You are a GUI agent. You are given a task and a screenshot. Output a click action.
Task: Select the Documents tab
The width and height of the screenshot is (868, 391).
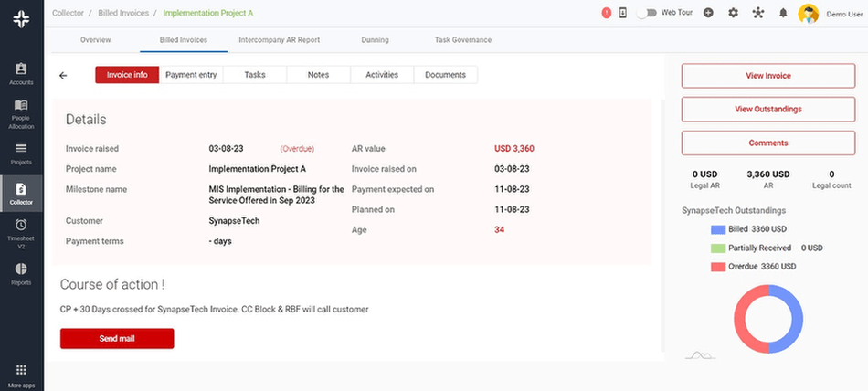click(445, 75)
